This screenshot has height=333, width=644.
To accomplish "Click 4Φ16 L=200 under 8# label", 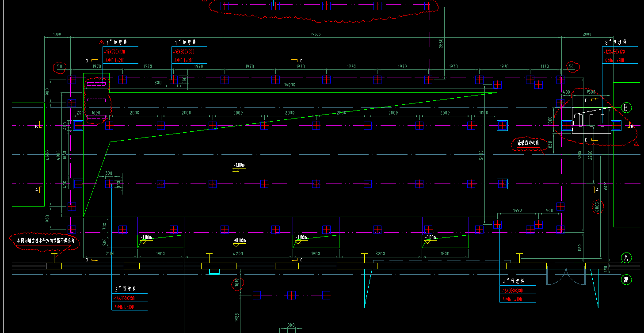I will tap(614, 60).
